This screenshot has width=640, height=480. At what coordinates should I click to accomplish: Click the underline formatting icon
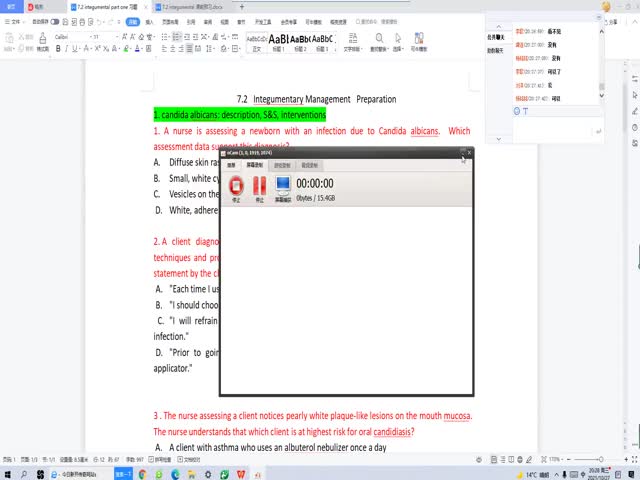pyautogui.click(x=75, y=48)
